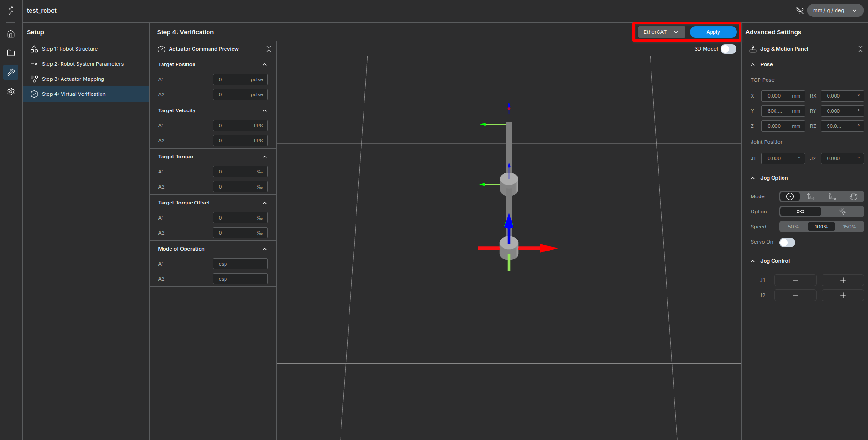Open the gear settings icon in sidebar
This screenshot has height=440, width=868.
[11, 92]
